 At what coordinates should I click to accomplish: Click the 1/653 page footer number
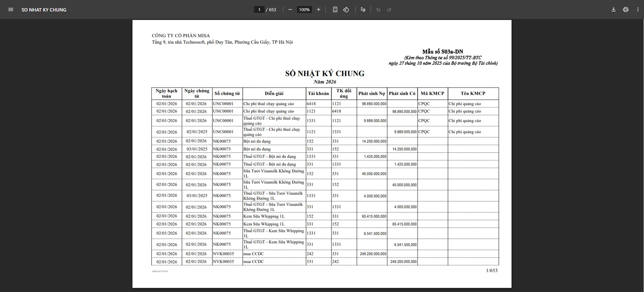492,270
